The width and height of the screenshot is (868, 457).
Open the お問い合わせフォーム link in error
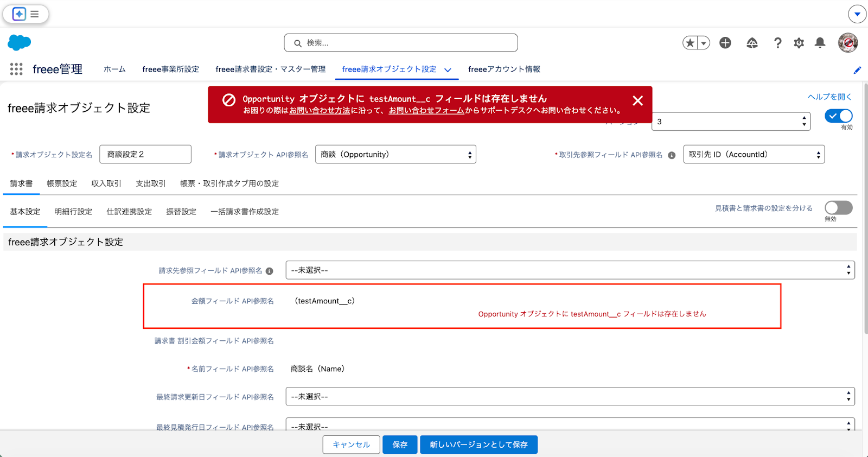point(426,110)
